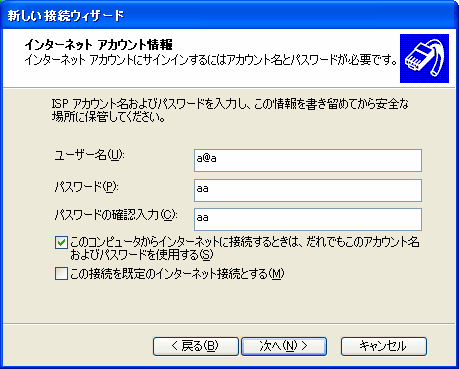Click into the パスワードの確認入力 input field

[308, 219]
